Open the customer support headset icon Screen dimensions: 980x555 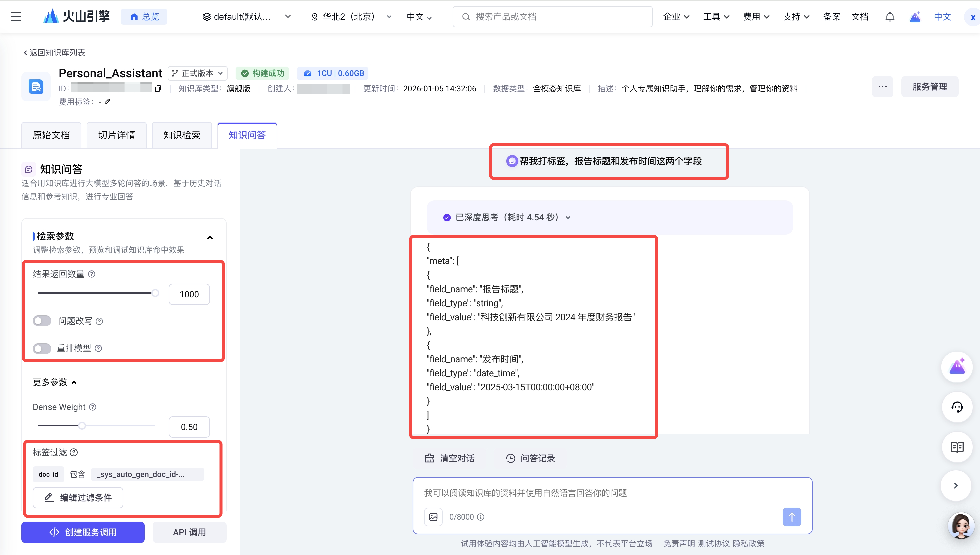coord(957,407)
